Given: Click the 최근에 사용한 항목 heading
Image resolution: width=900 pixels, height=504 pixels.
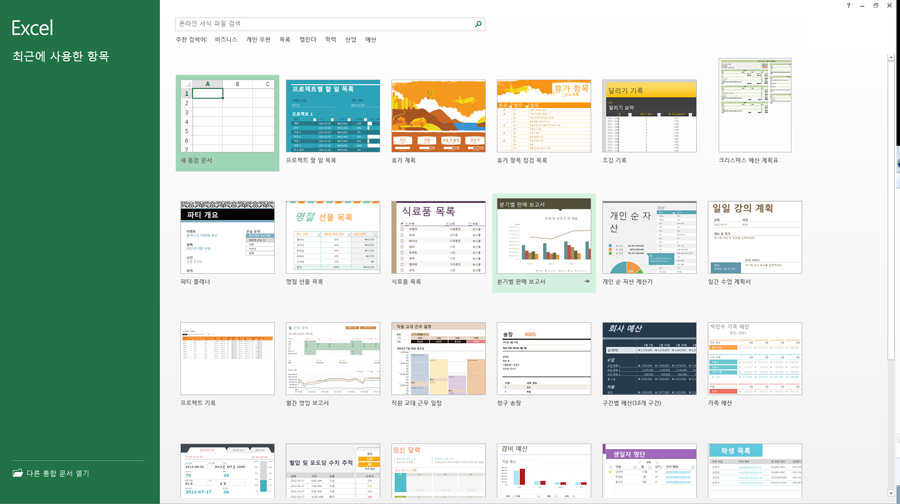Looking at the screenshot, I should coord(61,56).
